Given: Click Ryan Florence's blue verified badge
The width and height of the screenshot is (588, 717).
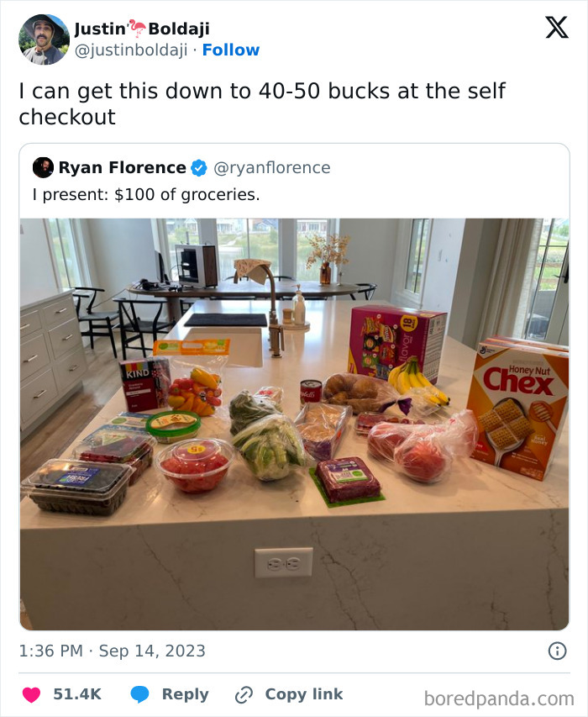Looking at the screenshot, I should pyautogui.click(x=197, y=166).
